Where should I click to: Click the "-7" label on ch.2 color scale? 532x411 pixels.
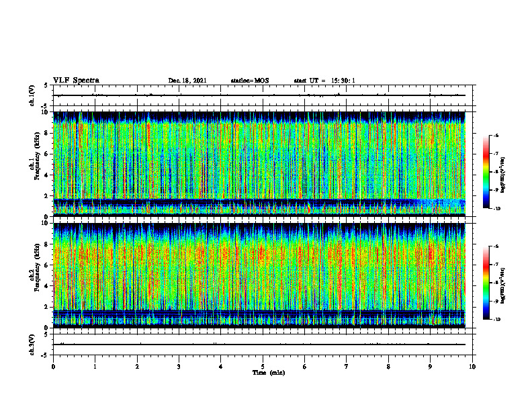496,265
